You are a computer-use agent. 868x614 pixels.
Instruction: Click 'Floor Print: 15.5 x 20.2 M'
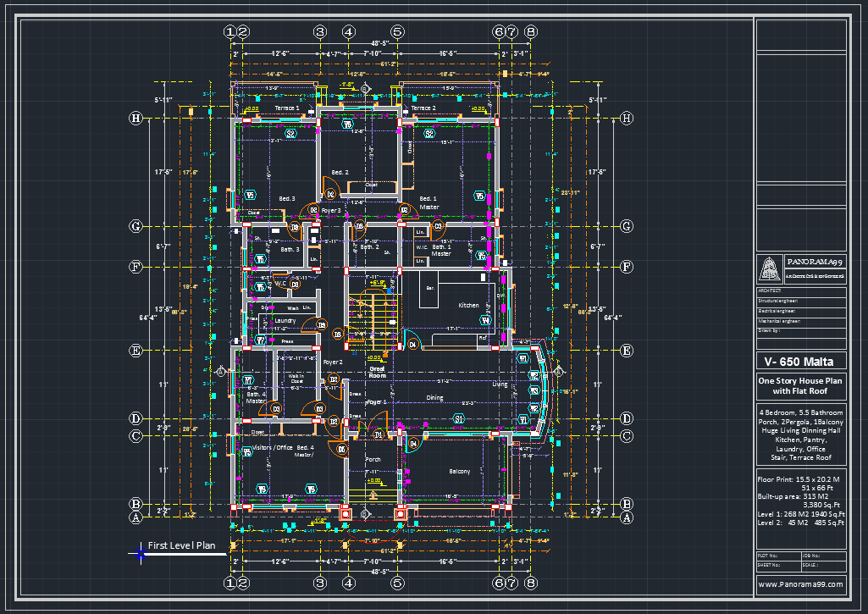click(799, 479)
